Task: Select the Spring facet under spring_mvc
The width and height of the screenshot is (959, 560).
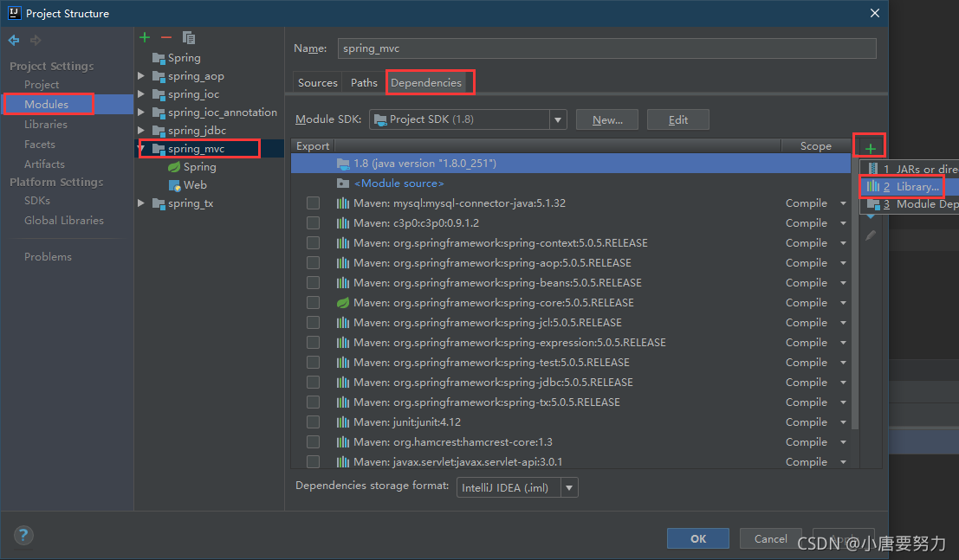Action: pyautogui.click(x=192, y=167)
